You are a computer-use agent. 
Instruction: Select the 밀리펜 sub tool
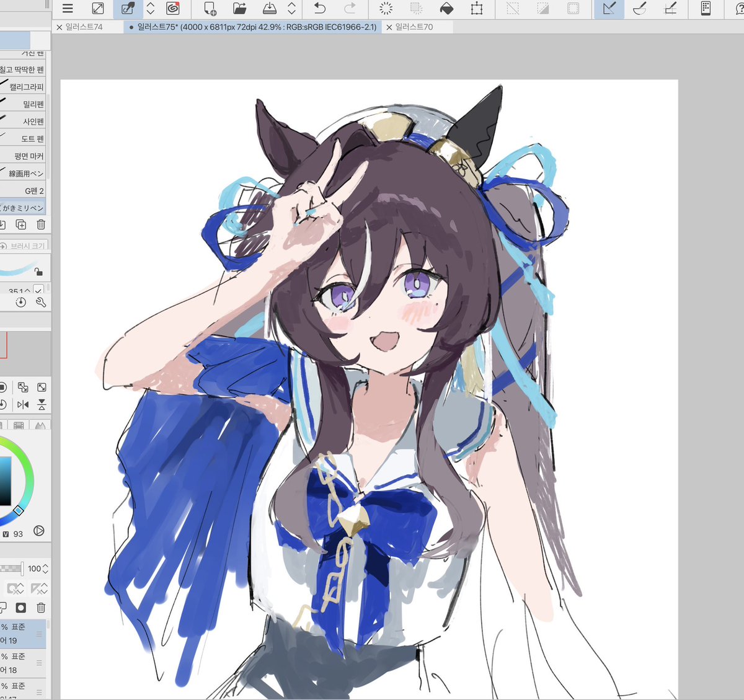[x=23, y=104]
